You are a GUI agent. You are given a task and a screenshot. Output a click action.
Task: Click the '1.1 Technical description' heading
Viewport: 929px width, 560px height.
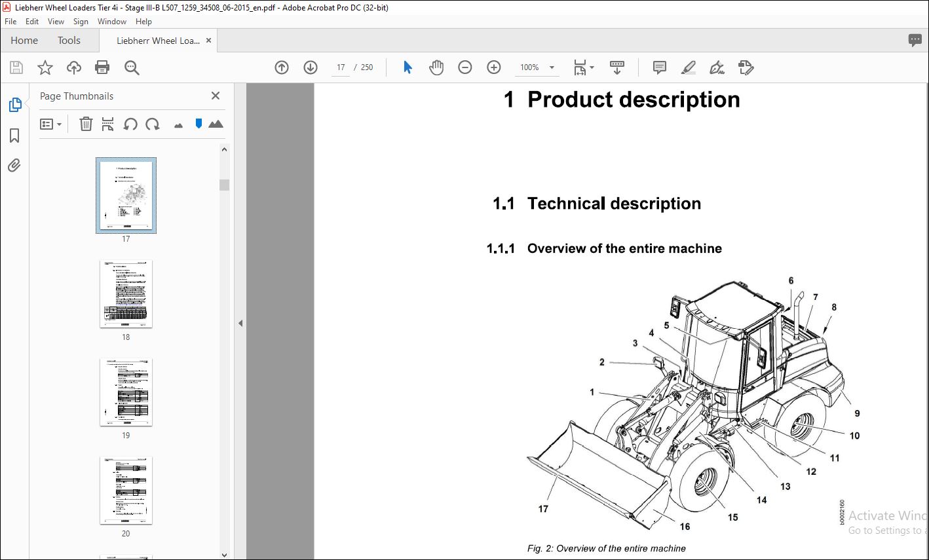point(597,204)
